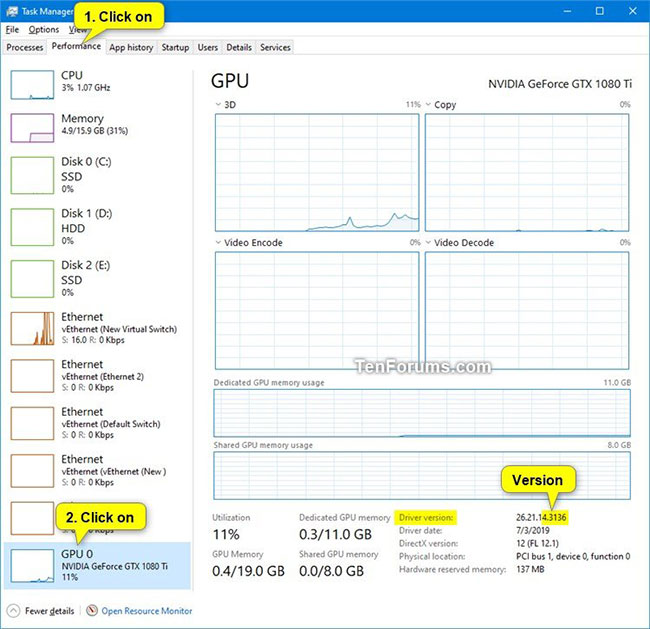Close the Task Manager window
650x629 pixels.
(632, 11)
